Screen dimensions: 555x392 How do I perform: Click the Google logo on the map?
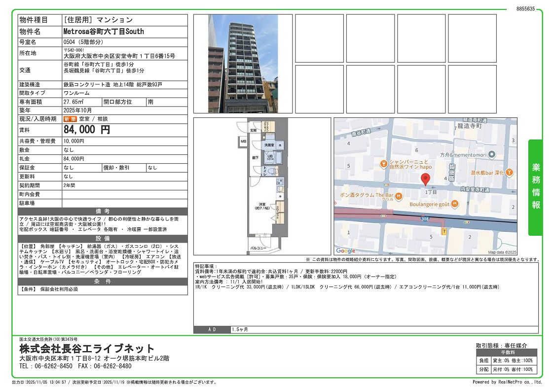coord(346,250)
